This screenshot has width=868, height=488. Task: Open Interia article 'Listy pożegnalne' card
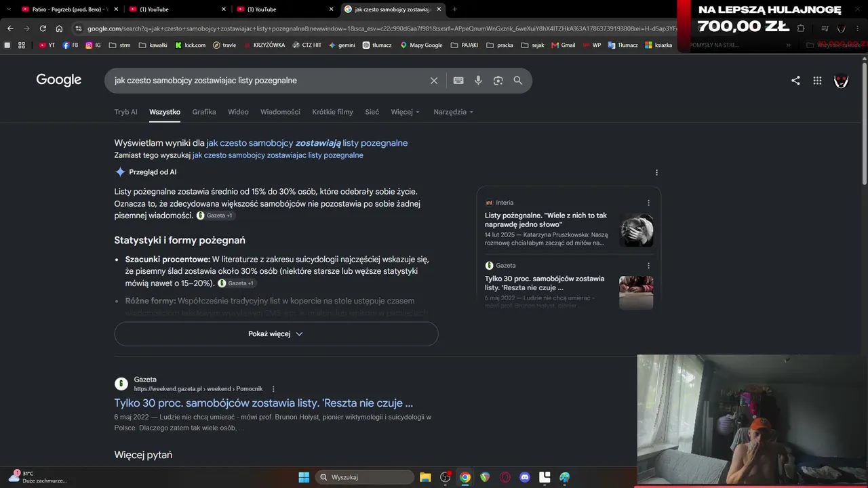(546, 220)
